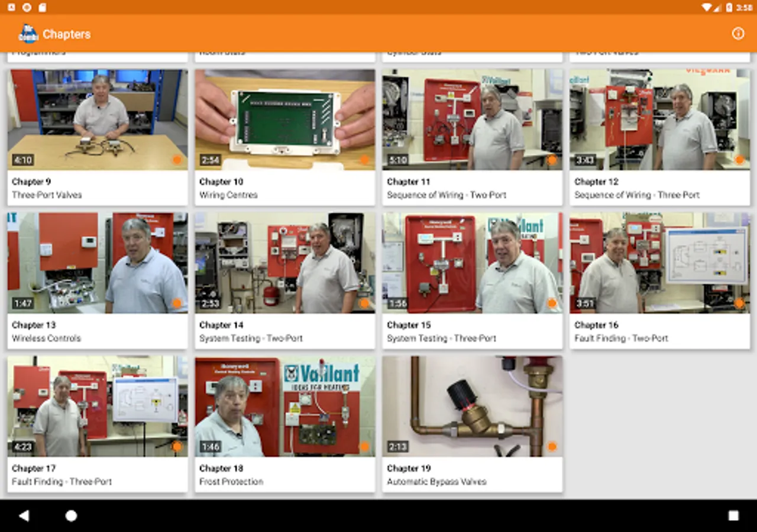
Task: Play Chapter 16 Fault Finding thumbnail
Action: tap(660, 263)
